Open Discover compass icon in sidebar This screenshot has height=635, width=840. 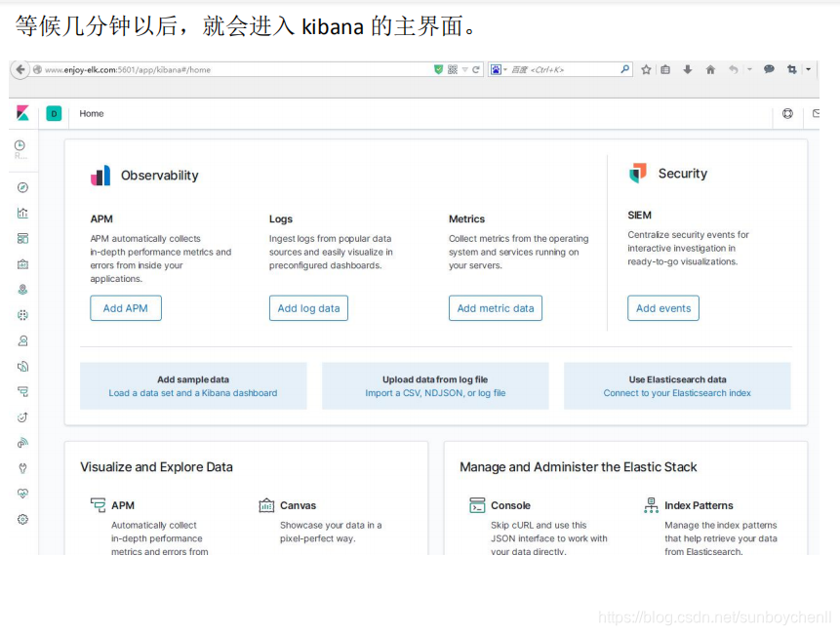[22, 187]
